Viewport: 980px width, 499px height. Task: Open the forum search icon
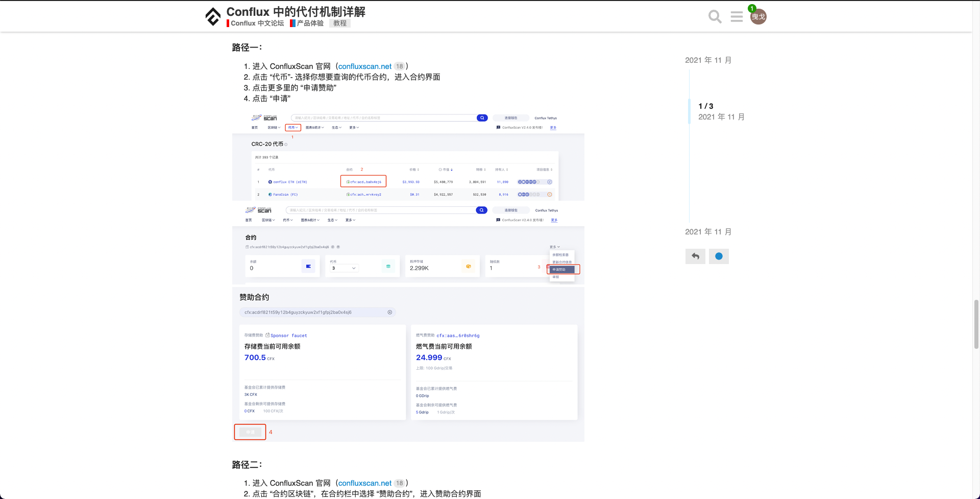click(x=715, y=17)
